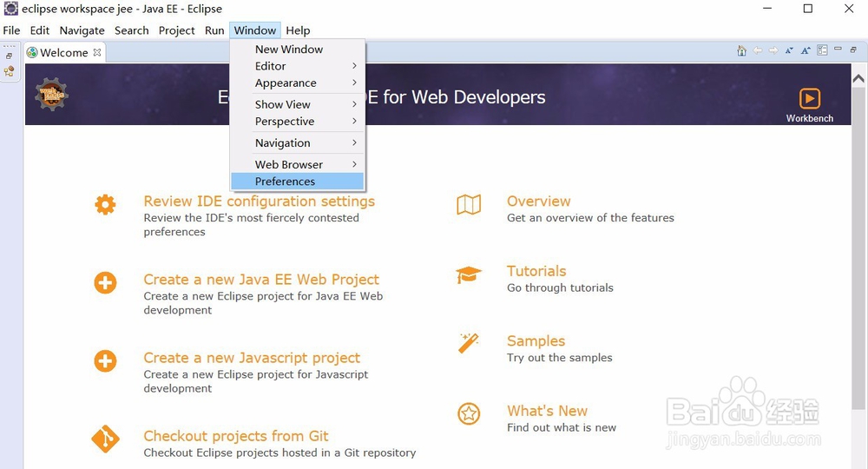868x469 pixels.
Task: Open the Navigate menu
Action: tap(82, 30)
